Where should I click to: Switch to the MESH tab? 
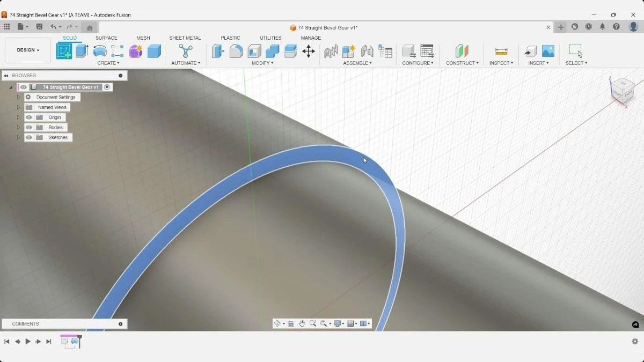[x=143, y=38]
